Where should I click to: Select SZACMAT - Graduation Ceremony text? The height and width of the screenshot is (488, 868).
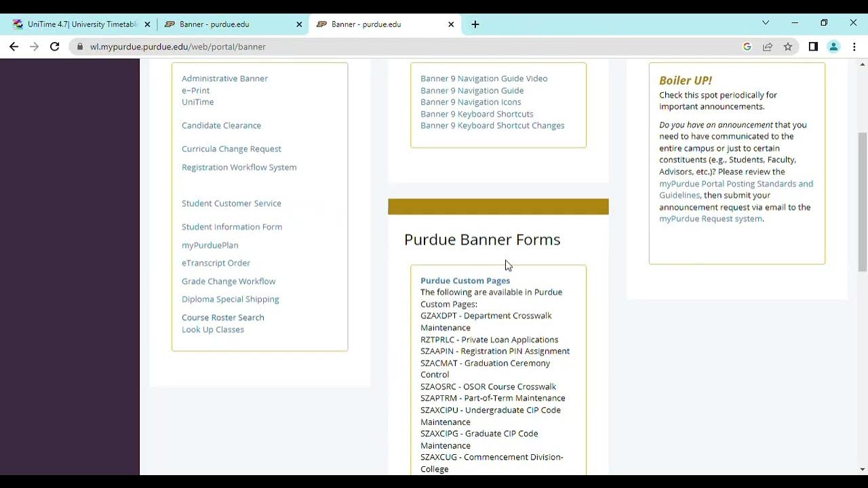click(x=485, y=363)
